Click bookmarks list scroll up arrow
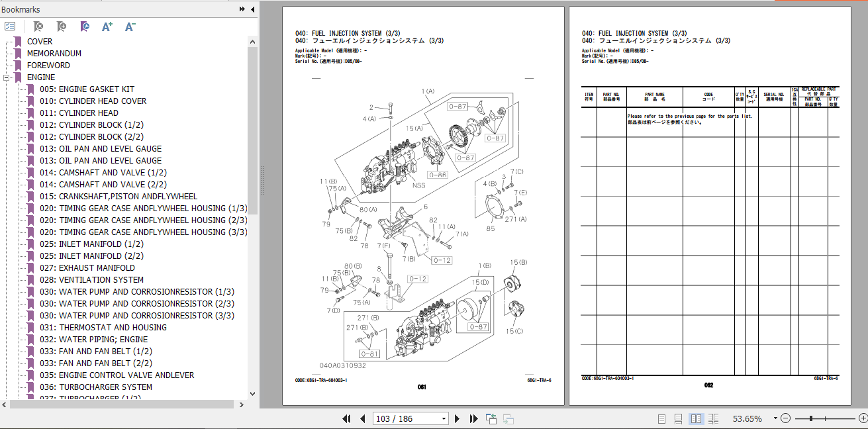 (x=253, y=42)
